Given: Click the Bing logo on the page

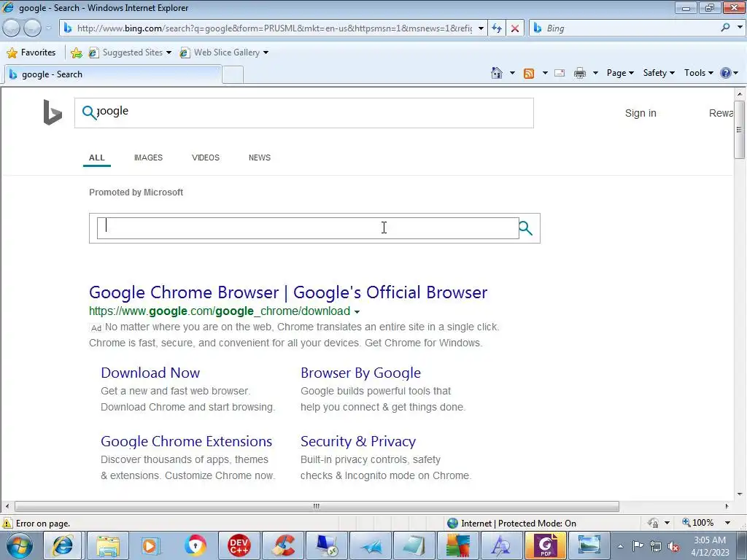Looking at the screenshot, I should click(x=53, y=112).
